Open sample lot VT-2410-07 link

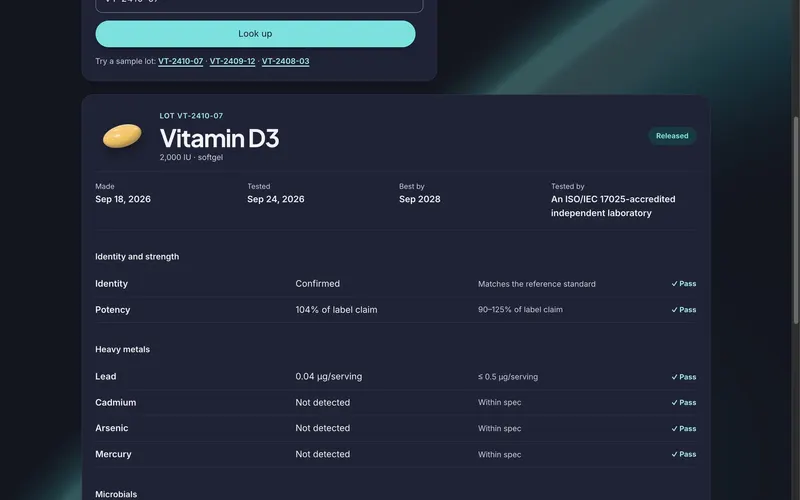181,61
